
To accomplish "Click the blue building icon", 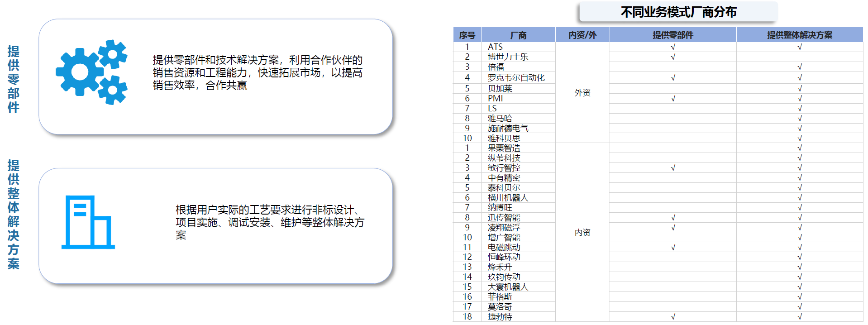I will (88, 222).
